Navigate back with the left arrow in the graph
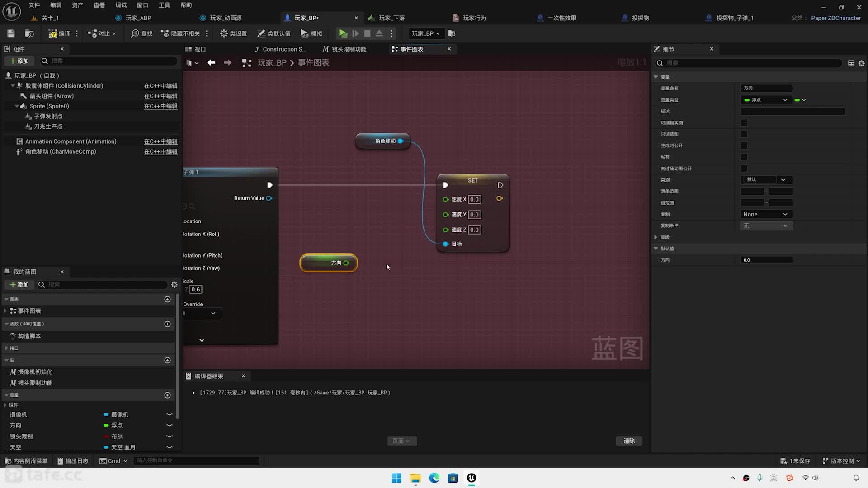This screenshot has width=868, height=488. [x=211, y=63]
